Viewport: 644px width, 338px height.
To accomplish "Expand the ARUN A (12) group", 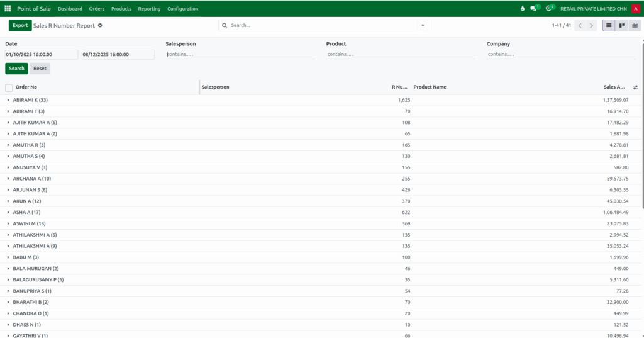I will click(x=8, y=201).
